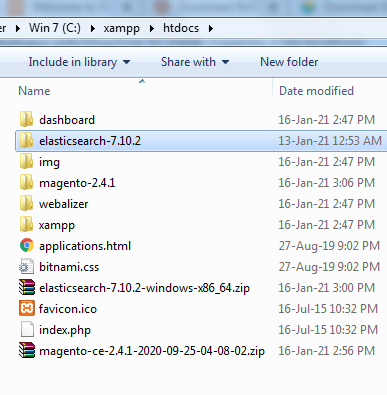Click the date in the favicon.ico row
Viewport: 387px width, 395px height.
[328, 309]
